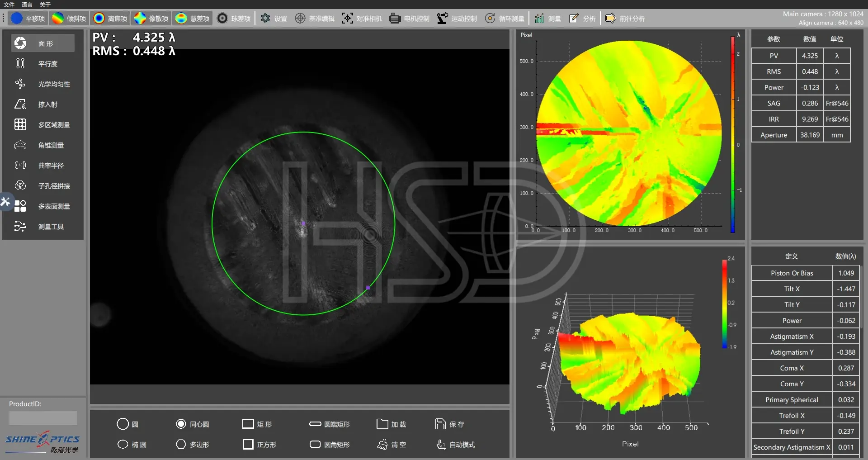The image size is (868, 460).
Task: Select 多区域测量 multi-region measurement
Action: pyautogui.click(x=43, y=125)
